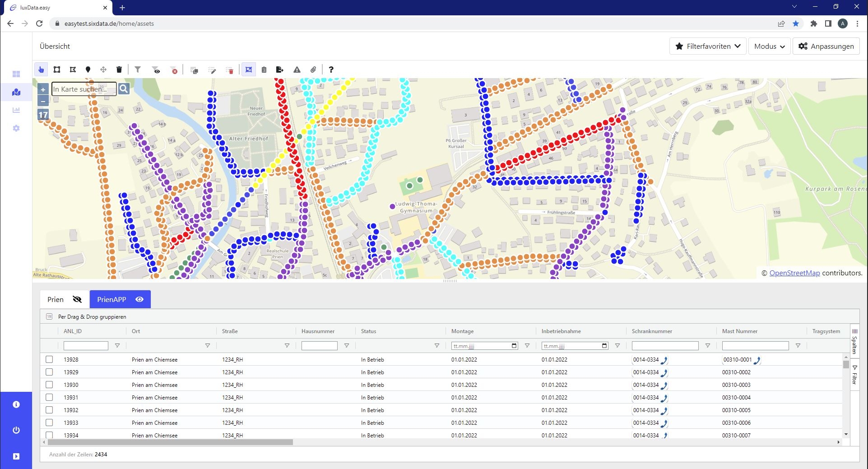Open the dashboard tiles sidebar icon
Viewport: 868px width, 469px height.
[16, 74]
